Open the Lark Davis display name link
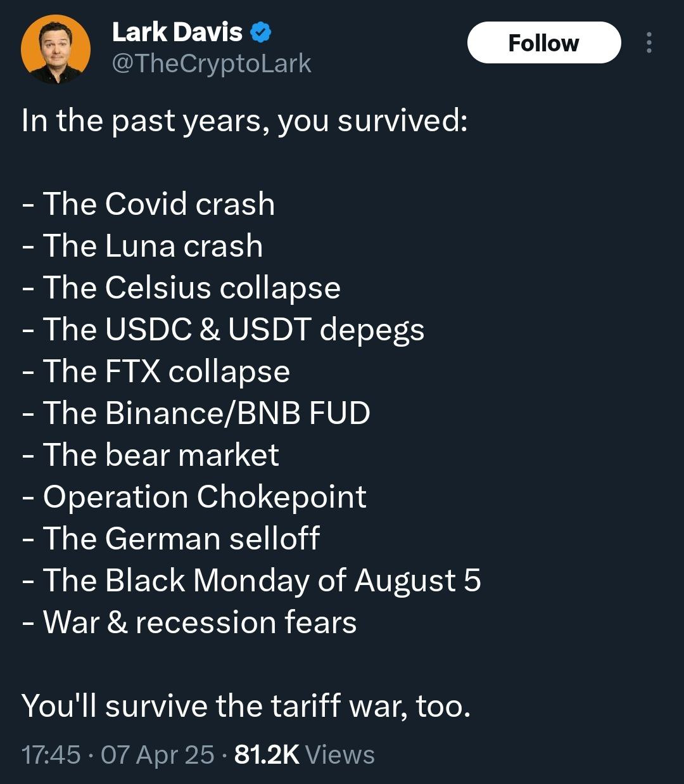684x784 pixels. 177,32
